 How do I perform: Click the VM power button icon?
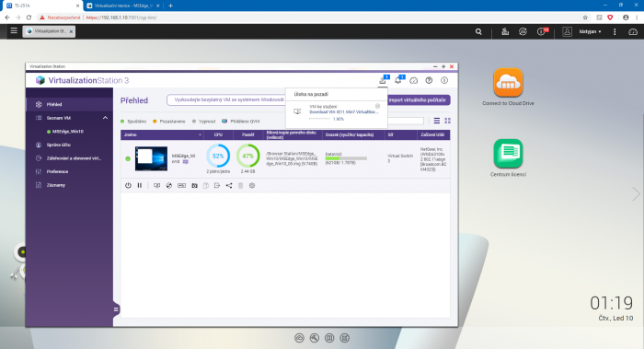click(128, 185)
